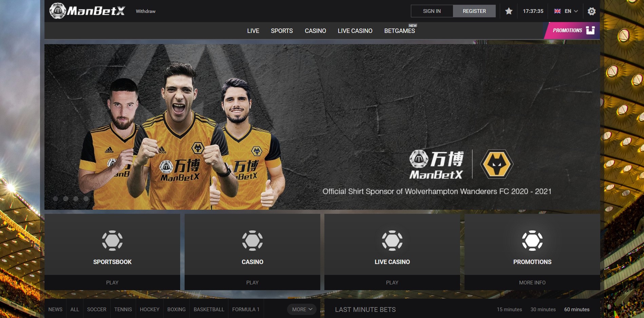Select the NEWS tab

[55, 310]
